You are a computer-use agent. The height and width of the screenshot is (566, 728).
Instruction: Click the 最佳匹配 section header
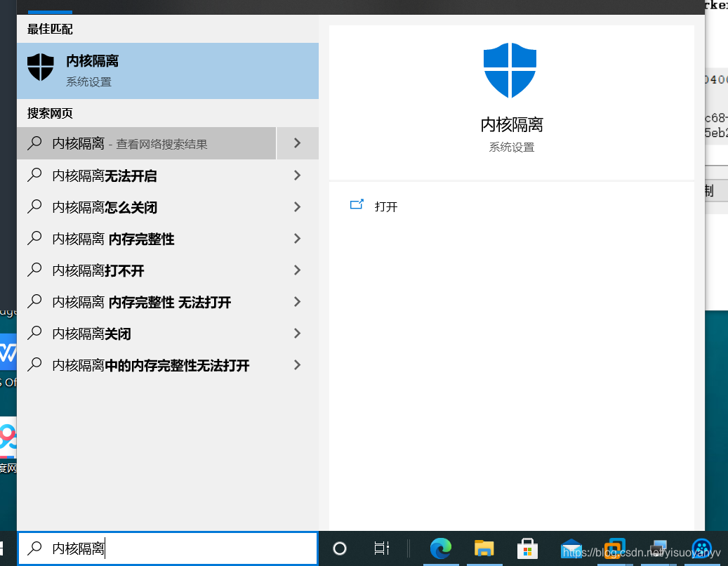pyautogui.click(x=50, y=29)
